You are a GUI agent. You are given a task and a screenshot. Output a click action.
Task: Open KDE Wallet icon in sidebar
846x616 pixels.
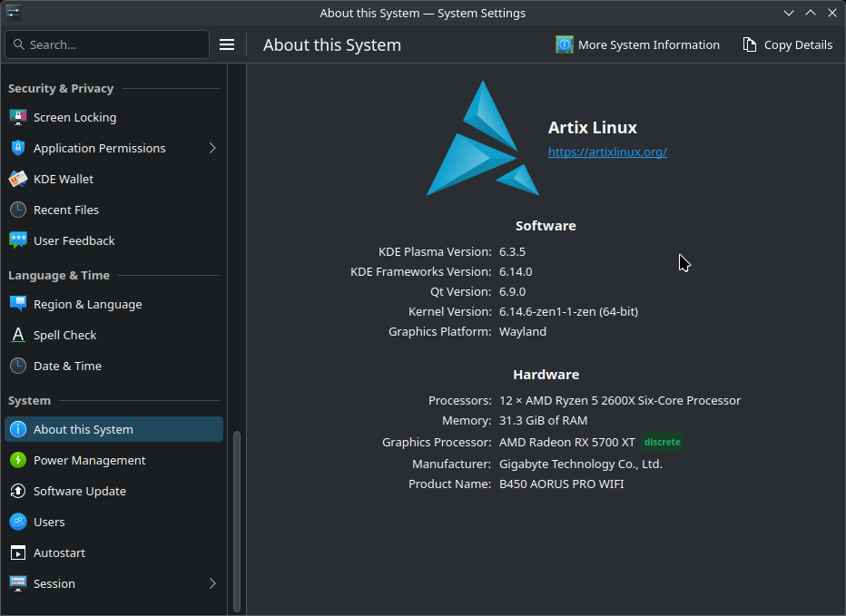click(x=18, y=179)
